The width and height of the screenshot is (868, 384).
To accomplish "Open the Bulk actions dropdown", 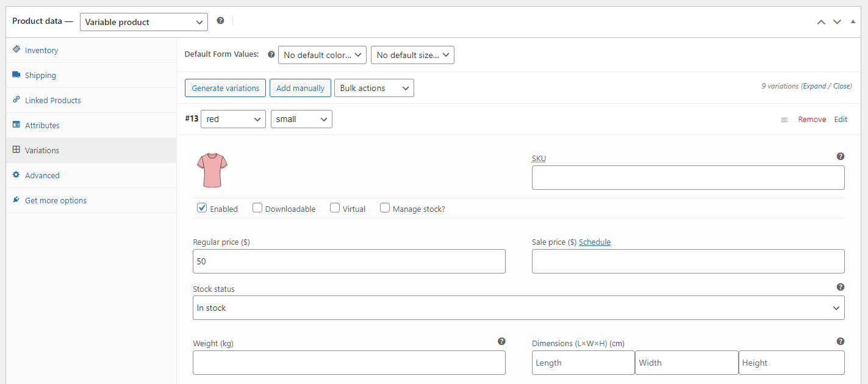I will coord(374,88).
